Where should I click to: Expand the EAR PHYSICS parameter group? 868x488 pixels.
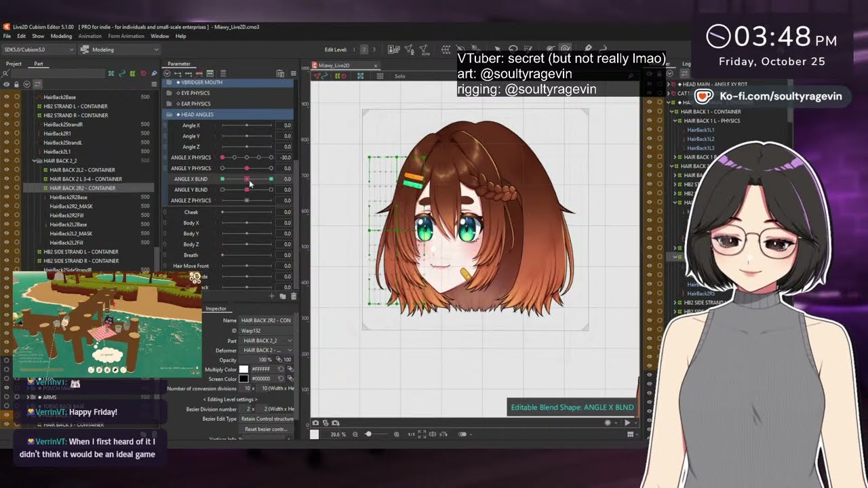pyautogui.click(x=170, y=104)
